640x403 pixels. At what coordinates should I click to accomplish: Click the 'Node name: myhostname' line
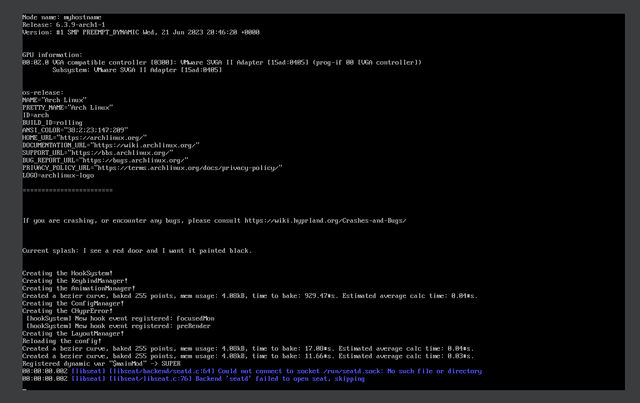62,17
